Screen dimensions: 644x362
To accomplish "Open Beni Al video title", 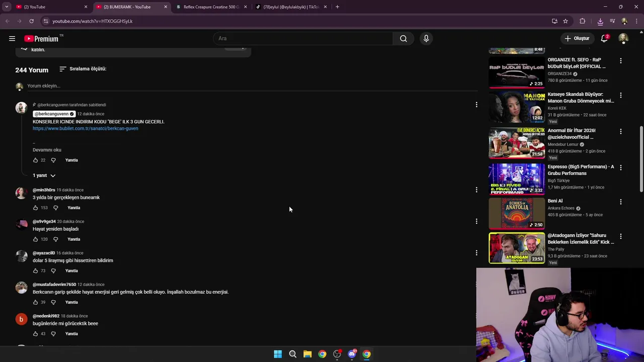I will [x=555, y=201].
